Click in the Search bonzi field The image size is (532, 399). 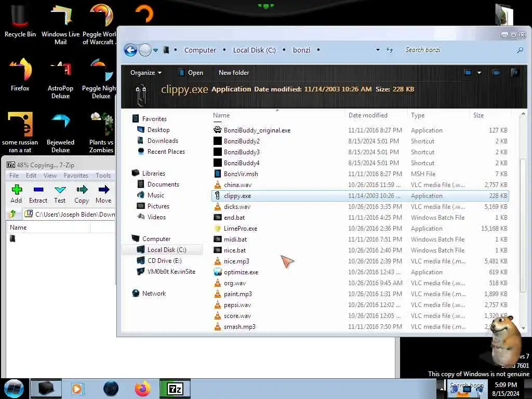pyautogui.click(x=458, y=50)
